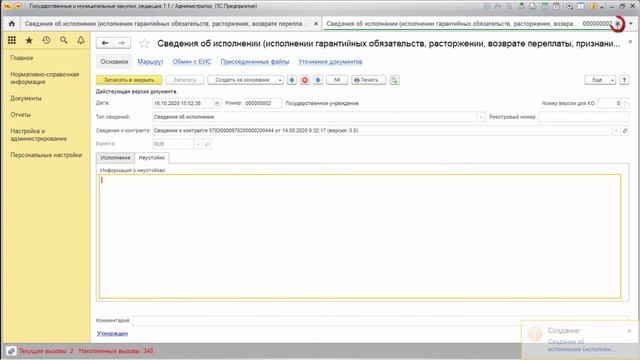Image resolution: width=640 pixels, height=360 pixels.
Task: Focus the Комментарий field
Action: [380, 320]
